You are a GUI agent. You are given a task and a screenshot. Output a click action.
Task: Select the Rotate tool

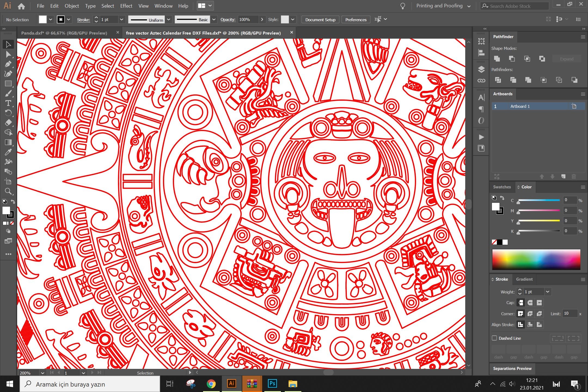8,113
